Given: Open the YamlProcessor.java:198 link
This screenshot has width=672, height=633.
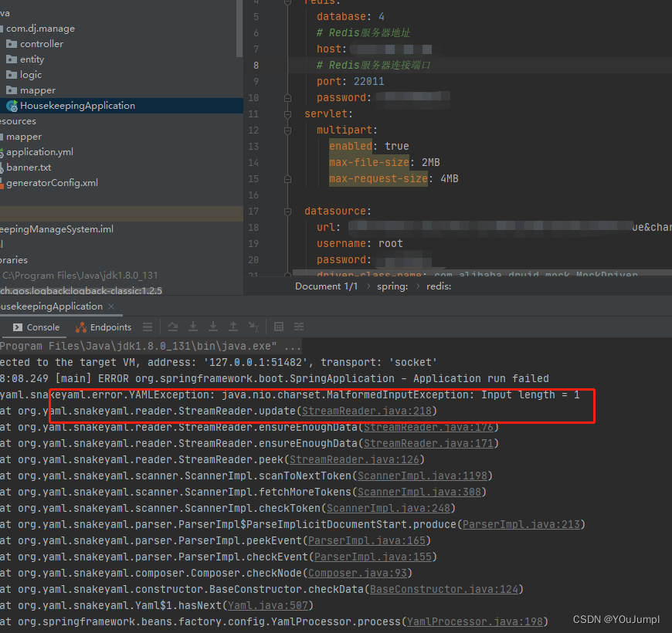Looking at the screenshot, I should coord(474,621).
